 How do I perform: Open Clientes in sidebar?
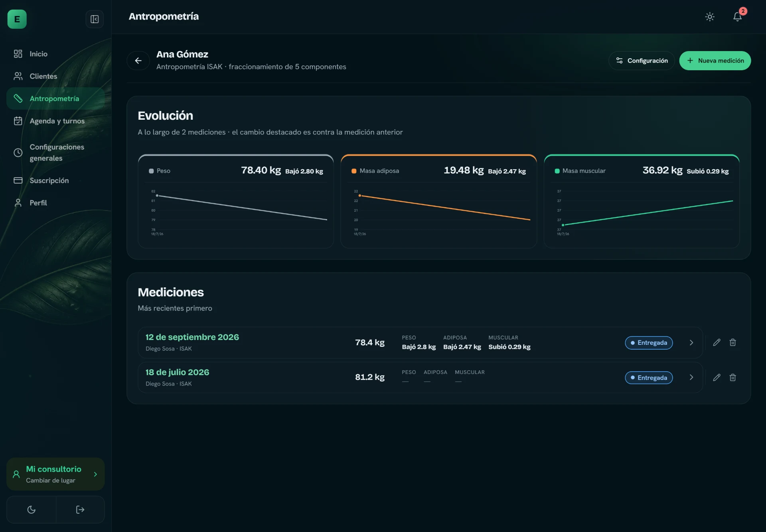(55, 76)
